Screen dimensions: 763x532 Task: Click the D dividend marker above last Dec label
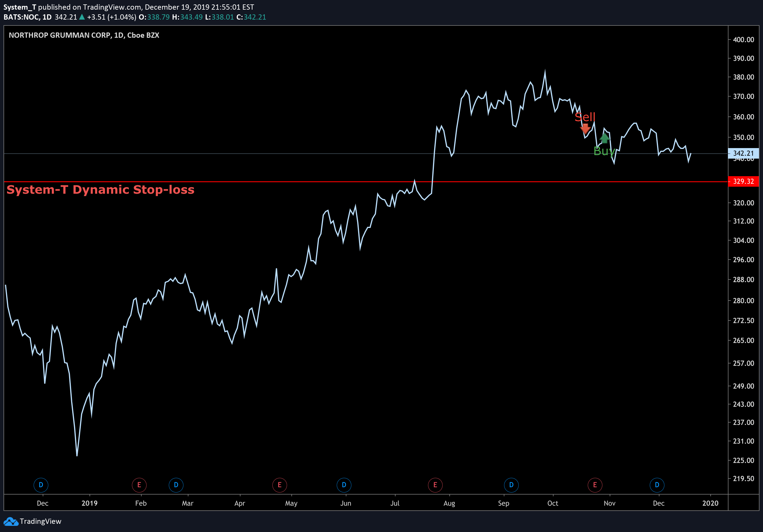point(657,485)
